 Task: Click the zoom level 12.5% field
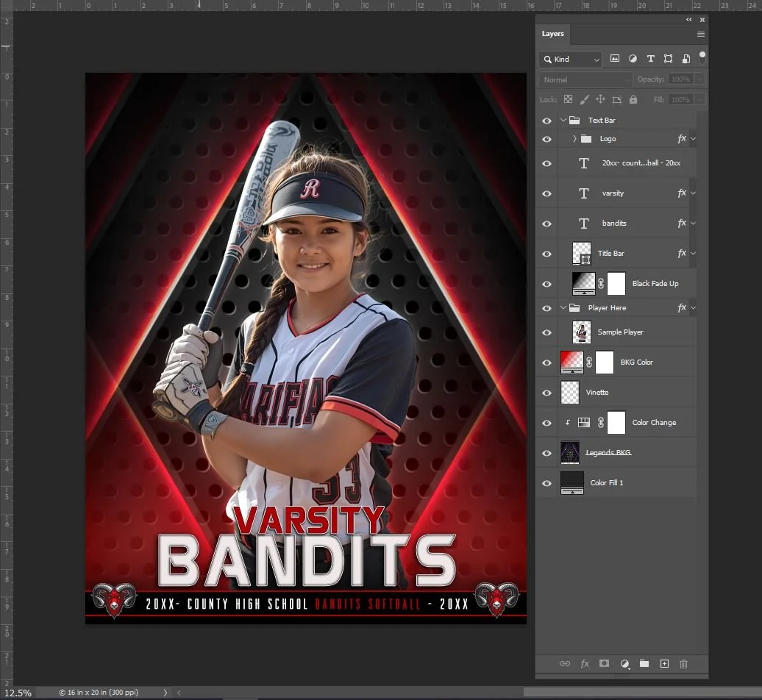(x=18, y=693)
